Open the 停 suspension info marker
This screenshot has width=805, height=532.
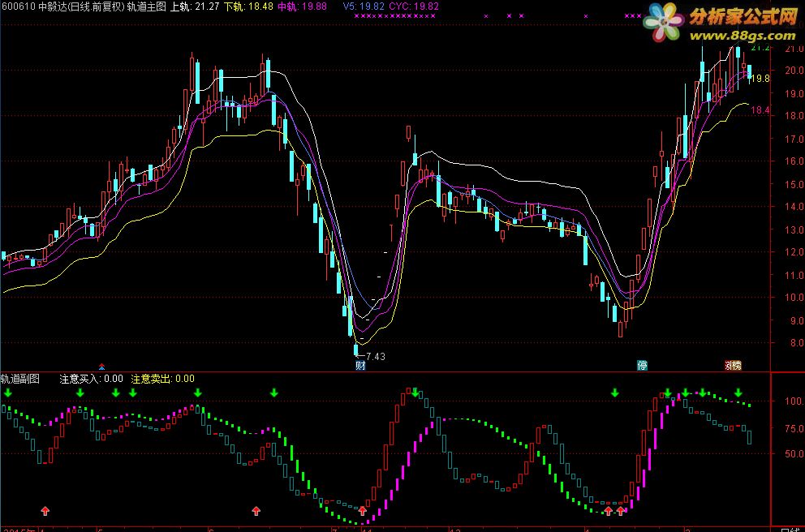pyautogui.click(x=642, y=365)
